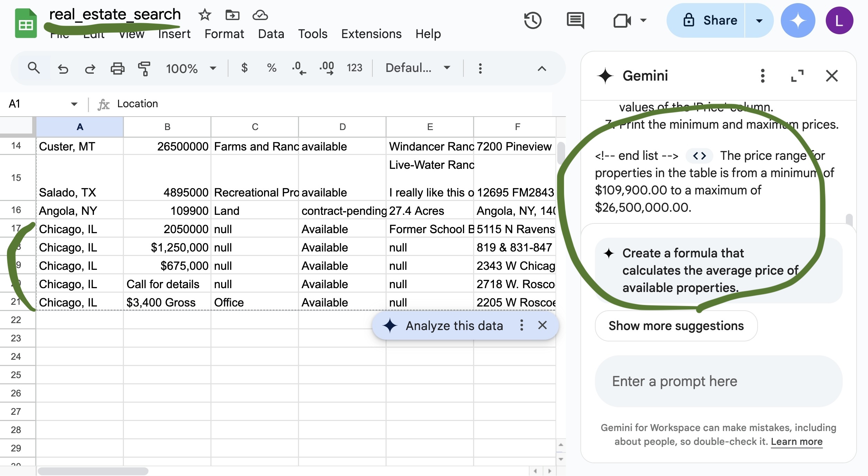
Task: Click the horizontal scroll right arrow
Action: tap(550, 471)
